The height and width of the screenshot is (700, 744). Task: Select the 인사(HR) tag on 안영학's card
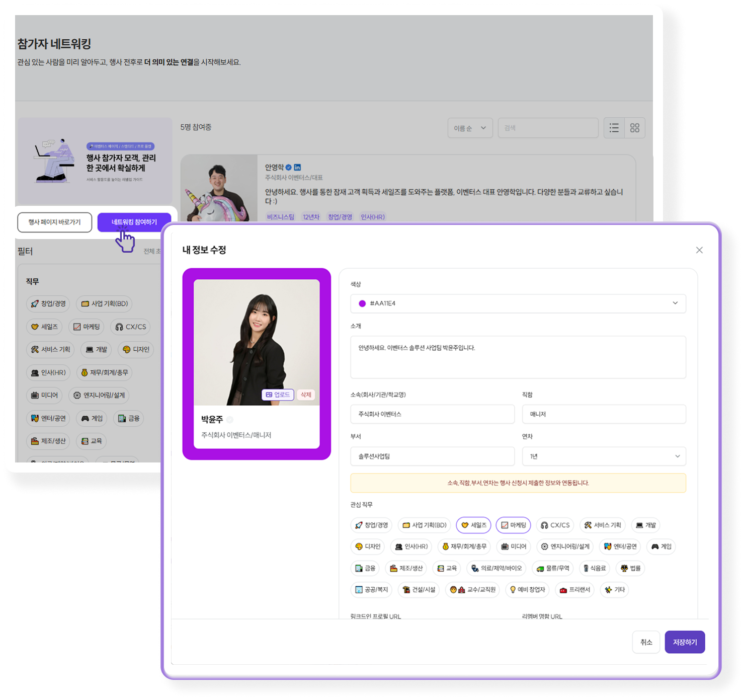372,217
